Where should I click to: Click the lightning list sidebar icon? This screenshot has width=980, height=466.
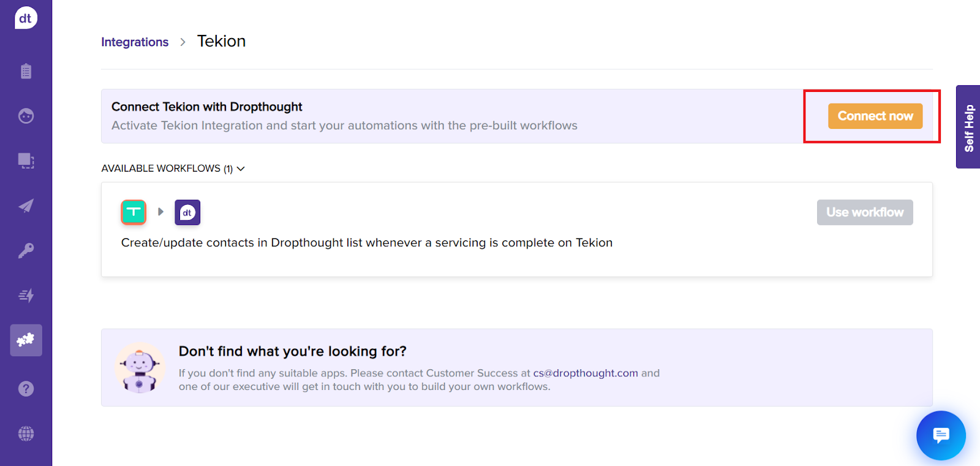coord(26,296)
